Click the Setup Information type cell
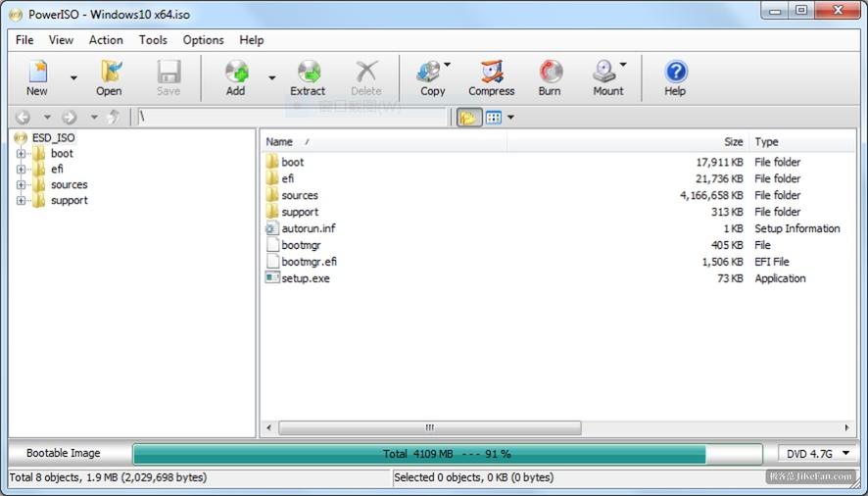This screenshot has height=496, width=868. (797, 228)
